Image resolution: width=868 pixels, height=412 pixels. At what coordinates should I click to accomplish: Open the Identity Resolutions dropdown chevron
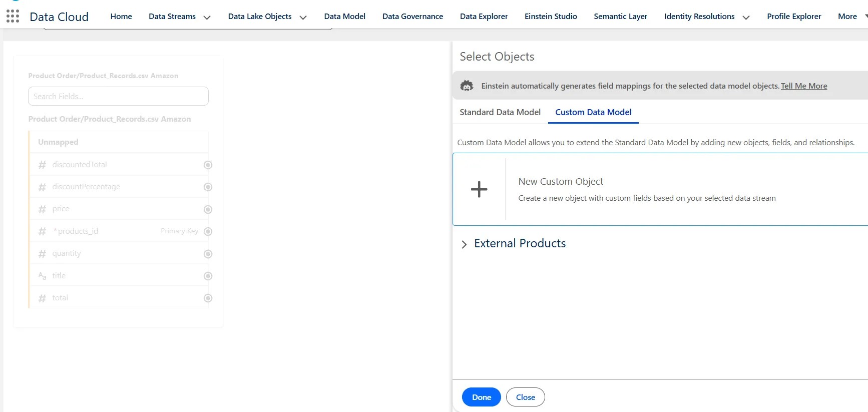746,17
